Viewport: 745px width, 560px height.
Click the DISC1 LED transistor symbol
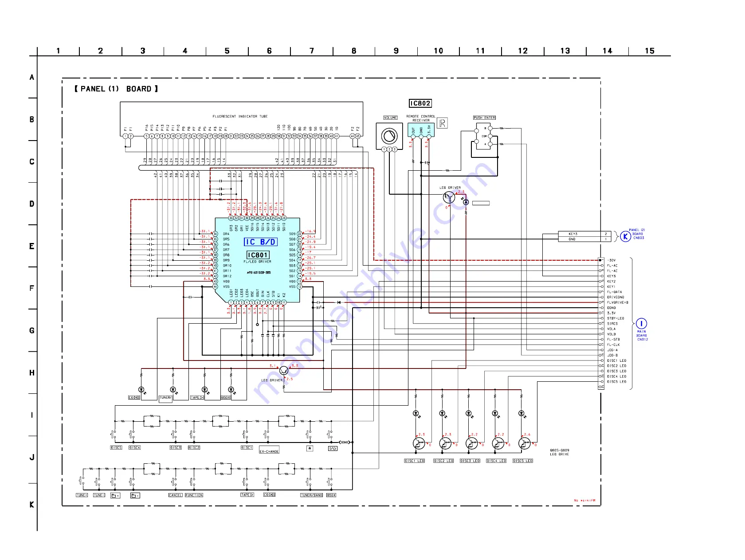(x=419, y=443)
